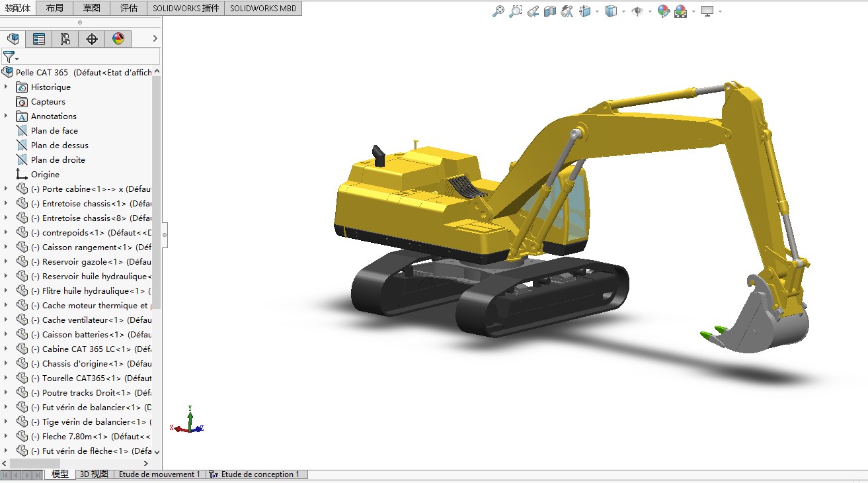Expand the Annotations folder
This screenshot has width=868, height=483.
pos(6,116)
